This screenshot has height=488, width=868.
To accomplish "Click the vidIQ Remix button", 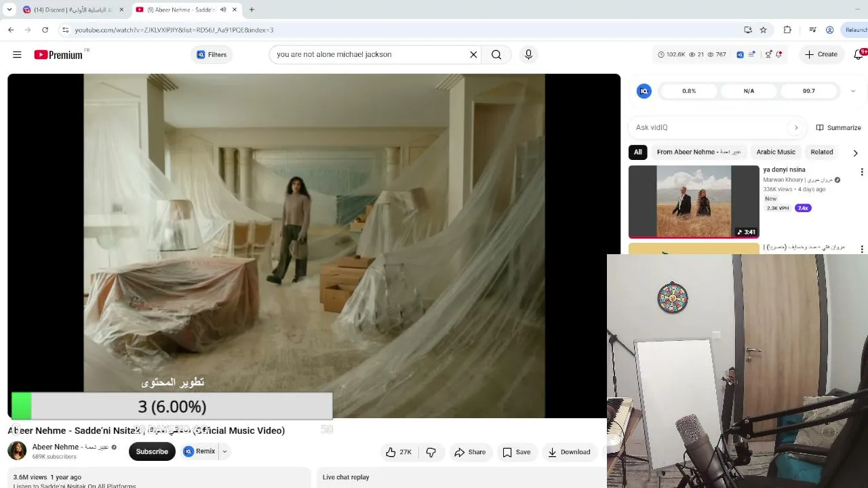I will click(199, 451).
